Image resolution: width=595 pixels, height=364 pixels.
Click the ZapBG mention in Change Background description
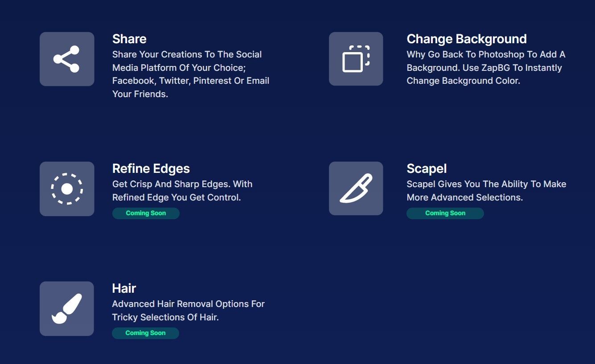[x=497, y=68]
